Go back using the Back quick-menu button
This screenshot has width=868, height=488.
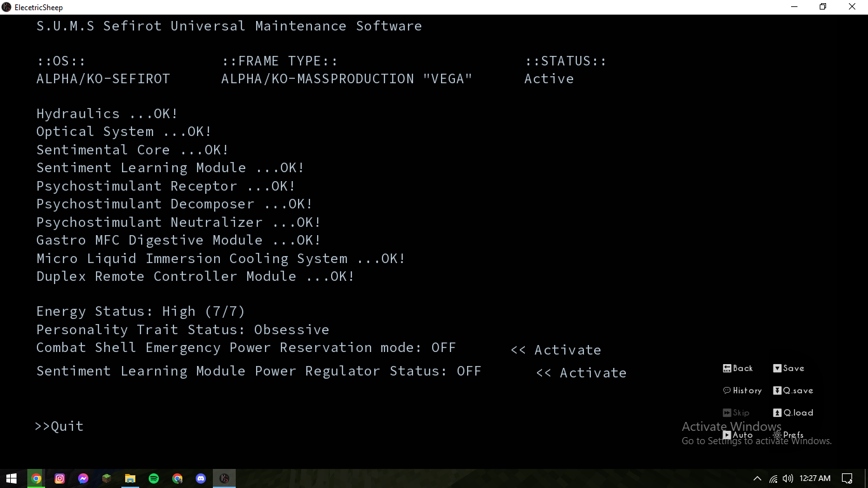coord(738,369)
